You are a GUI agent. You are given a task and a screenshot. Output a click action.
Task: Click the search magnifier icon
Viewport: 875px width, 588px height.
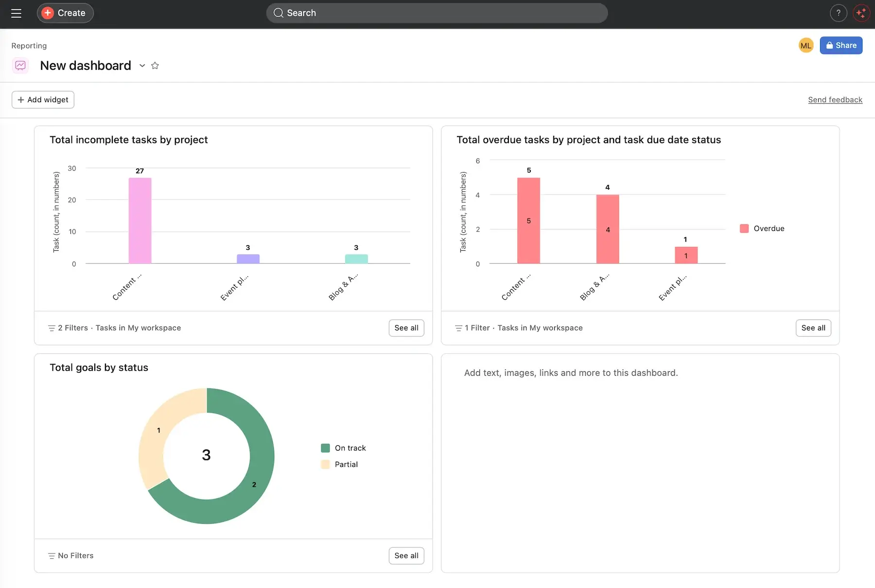click(x=279, y=13)
